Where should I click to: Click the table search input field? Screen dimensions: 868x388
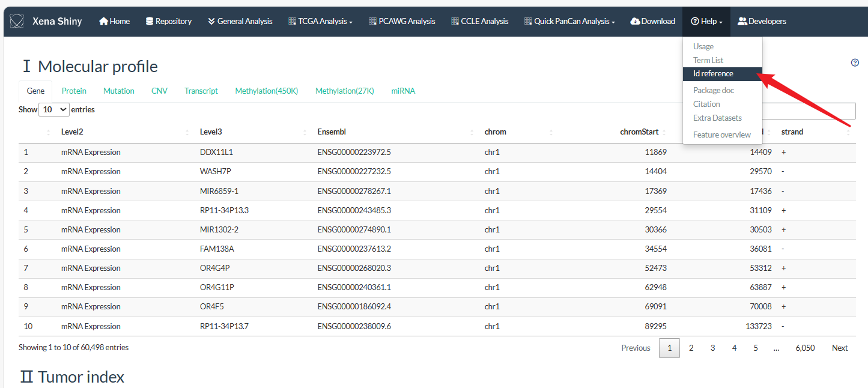click(809, 111)
